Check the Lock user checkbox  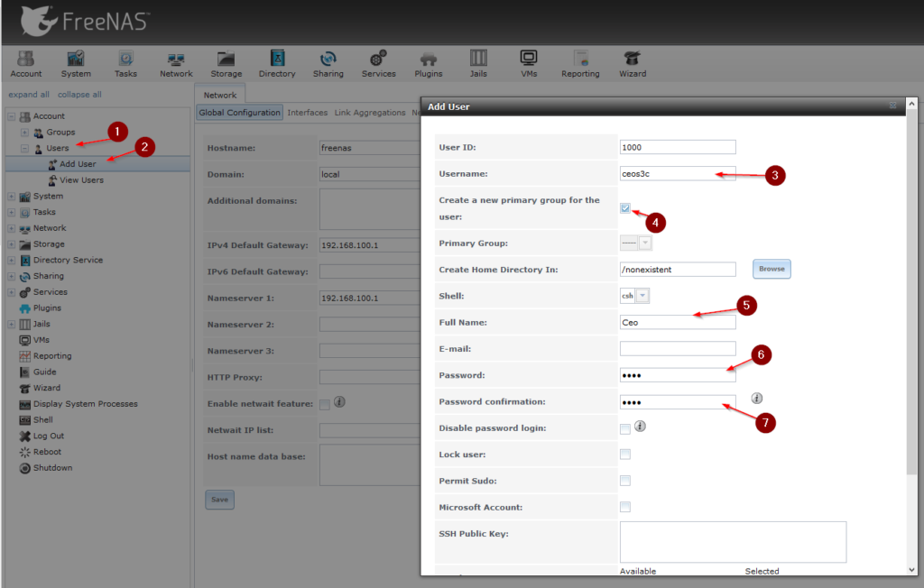pyautogui.click(x=625, y=455)
